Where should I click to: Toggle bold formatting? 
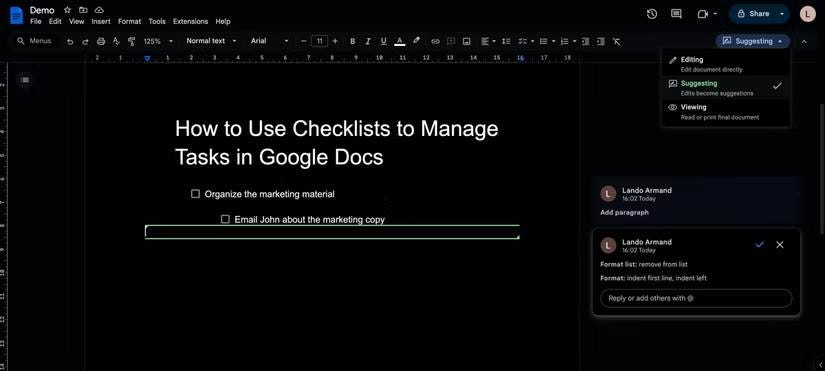click(353, 41)
